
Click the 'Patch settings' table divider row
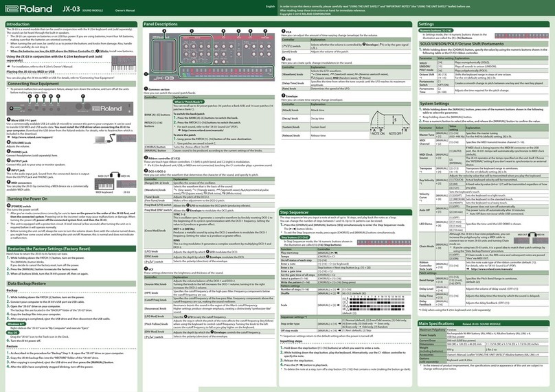pyautogui.click(x=484, y=273)
